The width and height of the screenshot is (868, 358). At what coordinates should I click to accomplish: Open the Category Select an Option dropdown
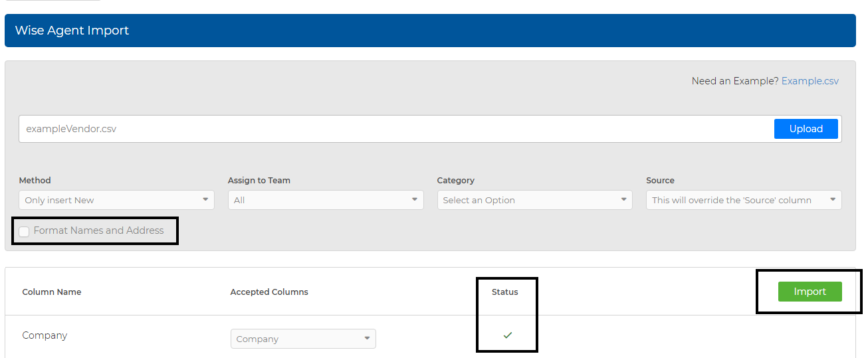click(x=535, y=200)
